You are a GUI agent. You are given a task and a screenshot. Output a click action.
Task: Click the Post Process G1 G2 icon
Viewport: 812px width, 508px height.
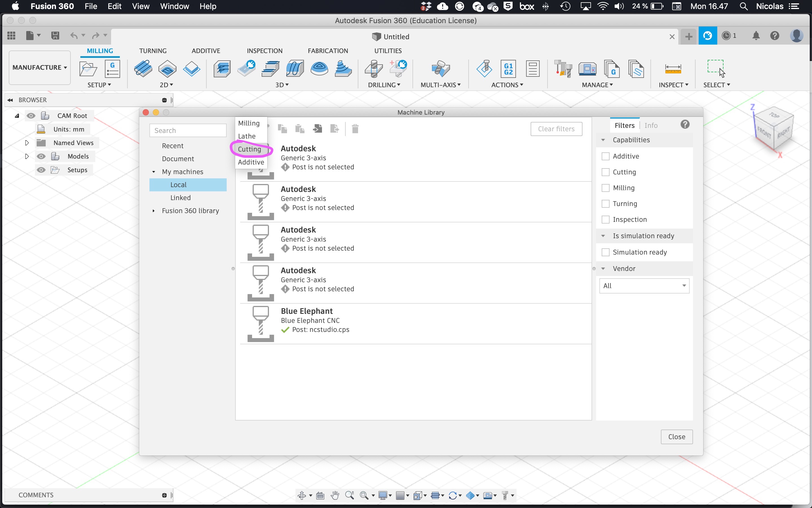508,69
